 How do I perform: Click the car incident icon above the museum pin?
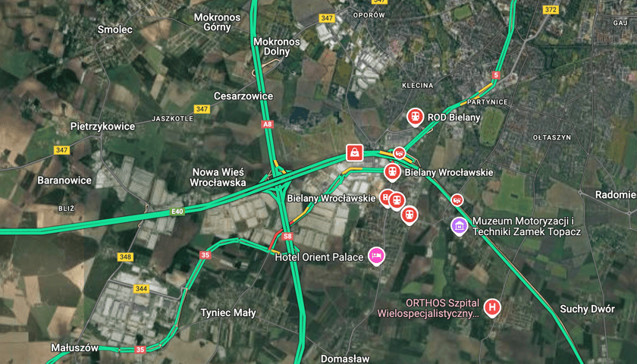pyautogui.click(x=457, y=200)
